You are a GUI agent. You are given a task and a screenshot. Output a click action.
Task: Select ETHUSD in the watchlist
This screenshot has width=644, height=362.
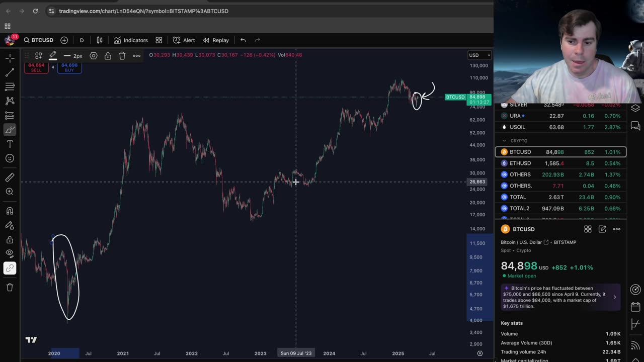tap(560, 163)
